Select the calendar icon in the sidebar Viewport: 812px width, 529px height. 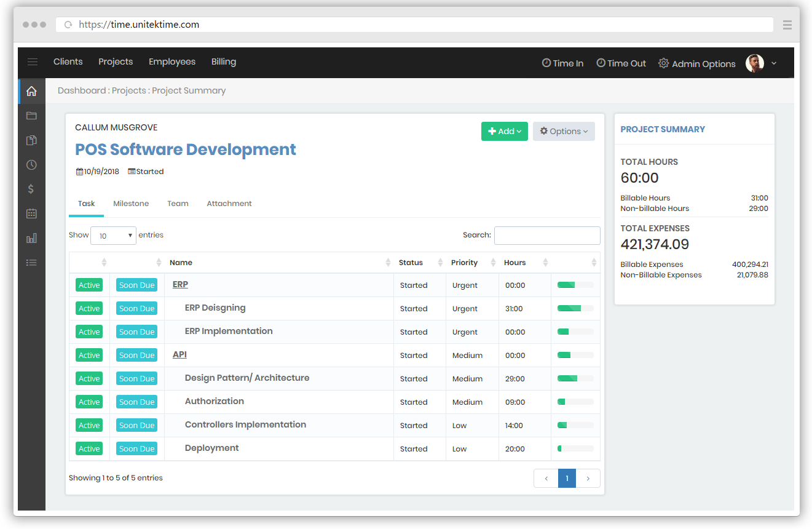(x=31, y=213)
